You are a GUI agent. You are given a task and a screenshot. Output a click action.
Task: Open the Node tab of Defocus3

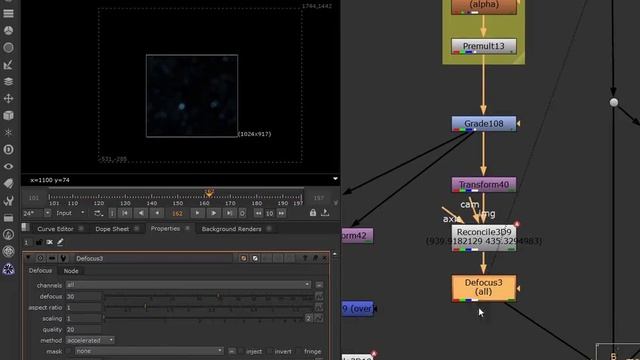71,271
